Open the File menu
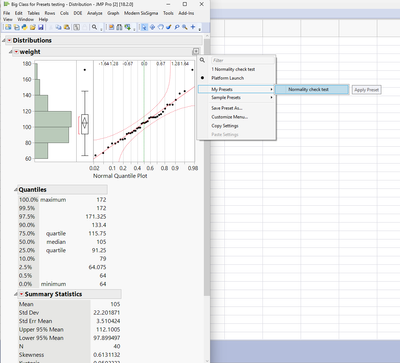 click(x=6, y=13)
